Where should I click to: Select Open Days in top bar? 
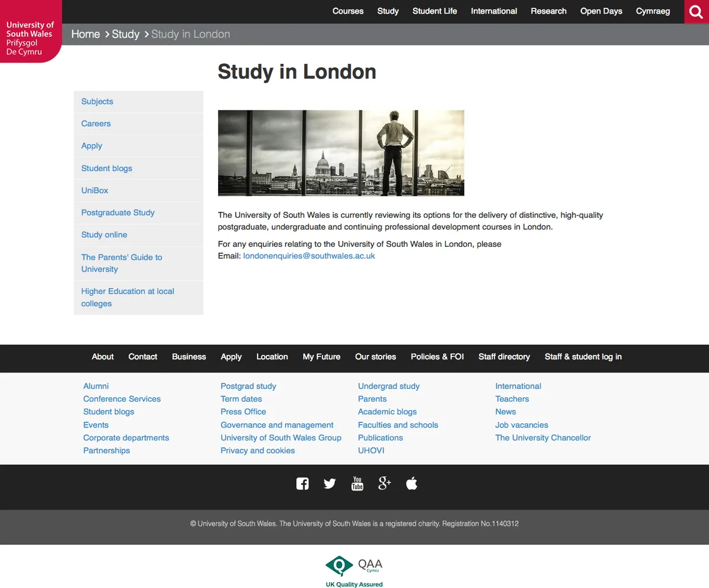point(601,11)
